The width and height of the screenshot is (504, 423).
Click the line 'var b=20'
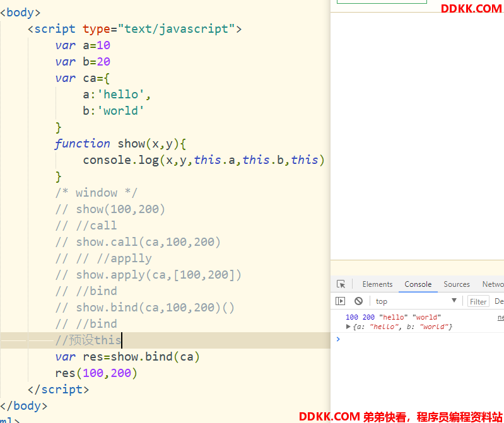click(83, 62)
